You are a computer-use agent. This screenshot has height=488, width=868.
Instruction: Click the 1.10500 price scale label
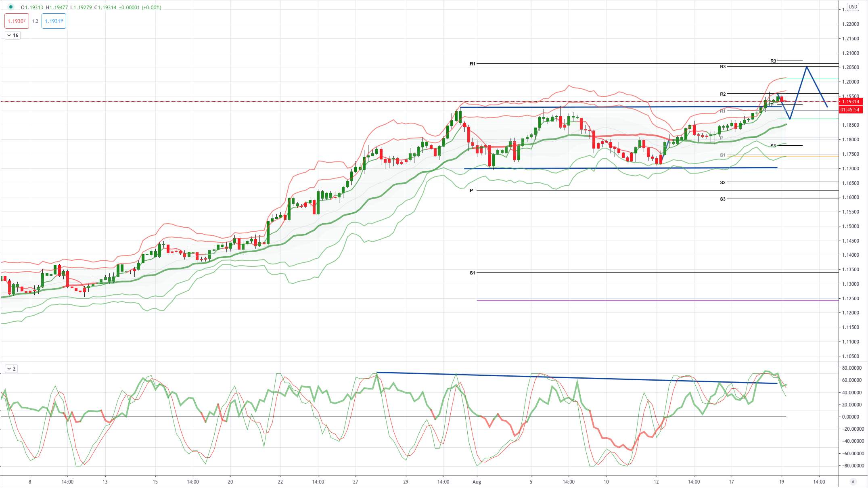click(850, 356)
